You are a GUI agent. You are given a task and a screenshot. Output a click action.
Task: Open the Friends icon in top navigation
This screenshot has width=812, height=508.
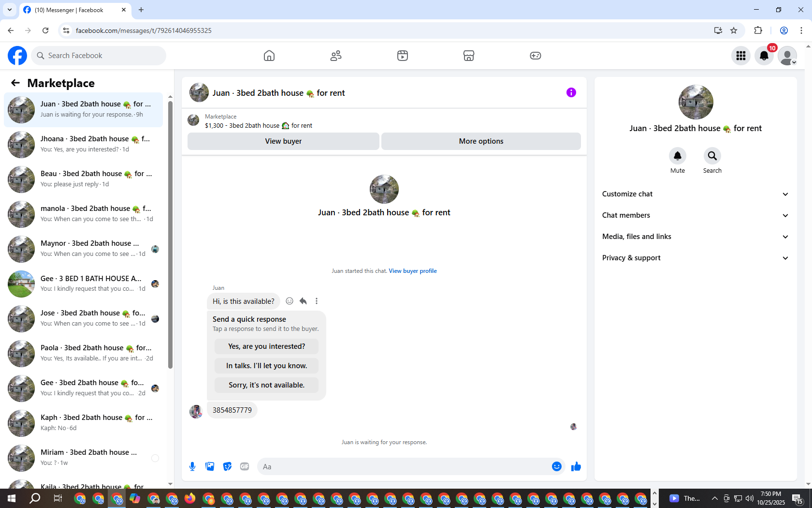336,56
